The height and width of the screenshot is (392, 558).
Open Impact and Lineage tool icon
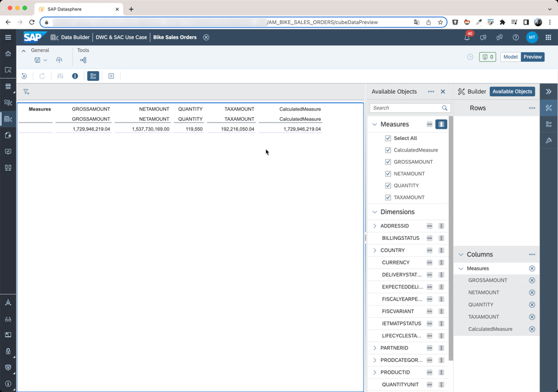(x=83, y=60)
